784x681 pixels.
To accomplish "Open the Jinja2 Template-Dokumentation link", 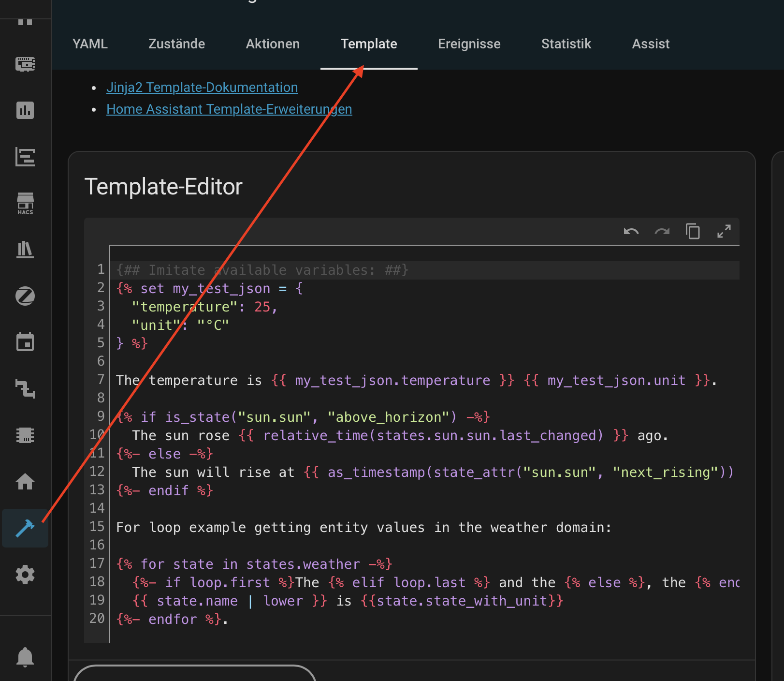I will pos(202,87).
